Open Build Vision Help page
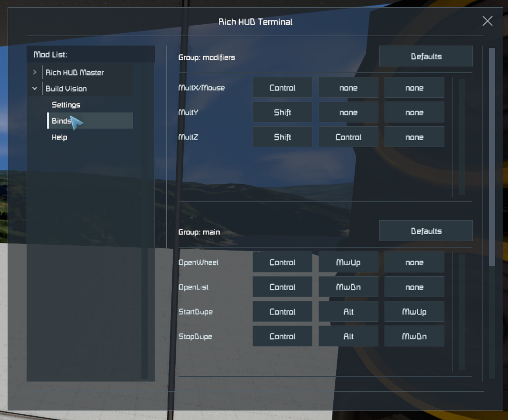 (59, 137)
